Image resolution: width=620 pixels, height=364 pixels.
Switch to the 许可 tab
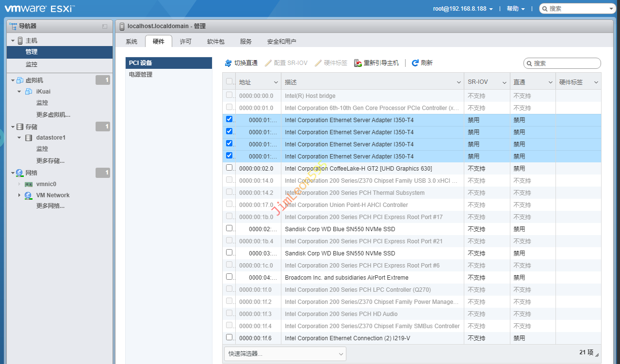[185, 42]
